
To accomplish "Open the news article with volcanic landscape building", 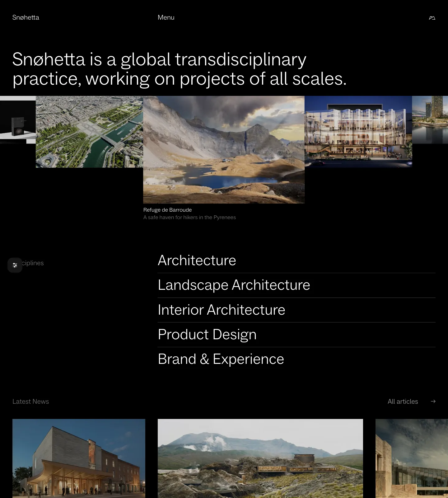I will tap(260, 458).
